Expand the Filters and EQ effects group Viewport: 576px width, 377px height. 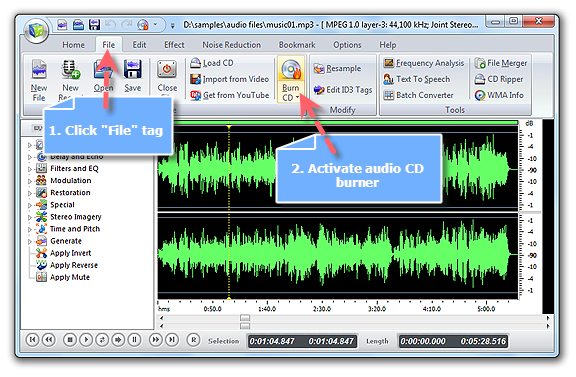(30, 169)
